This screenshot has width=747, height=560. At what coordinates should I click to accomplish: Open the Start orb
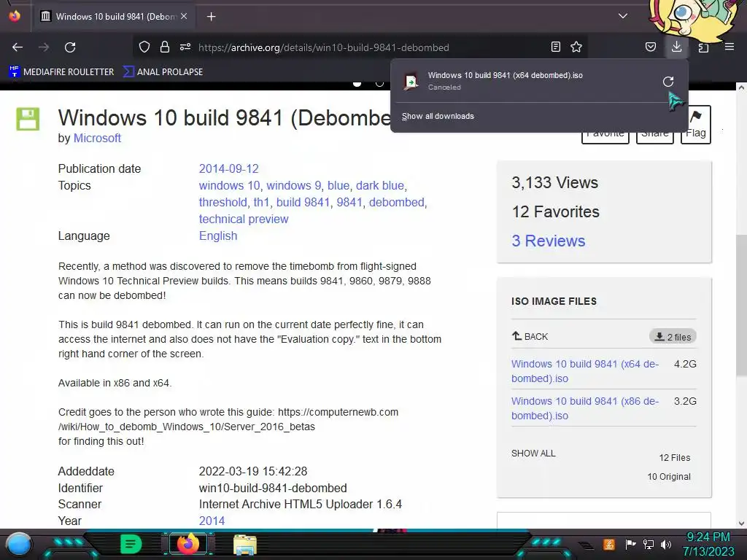pyautogui.click(x=19, y=544)
